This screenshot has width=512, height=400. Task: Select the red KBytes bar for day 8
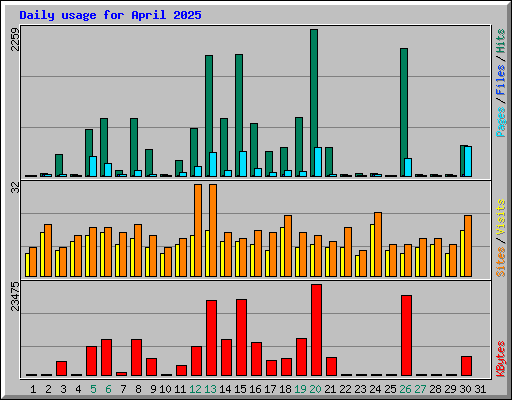point(136,357)
